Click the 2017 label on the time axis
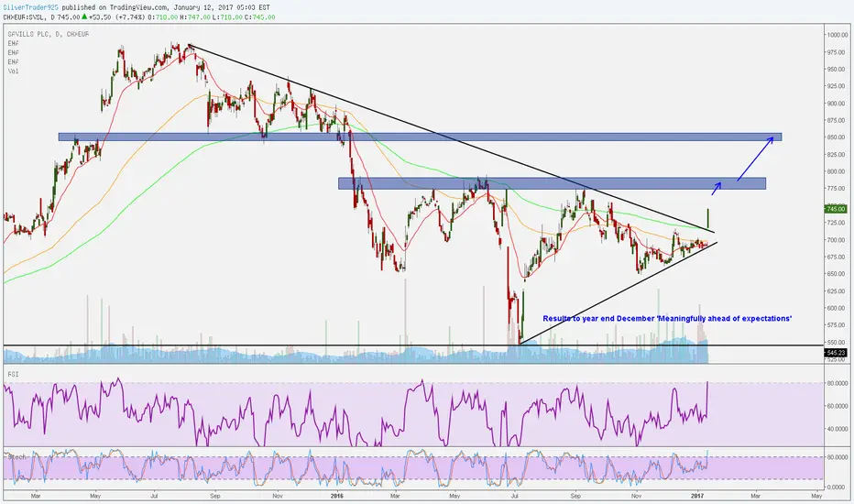Image resolution: width=854 pixels, height=504 pixels. pyautogui.click(x=697, y=497)
